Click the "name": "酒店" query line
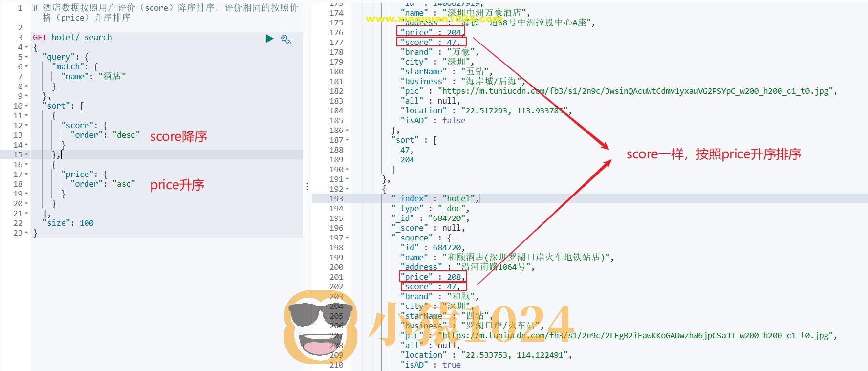The image size is (868, 371). click(93, 76)
